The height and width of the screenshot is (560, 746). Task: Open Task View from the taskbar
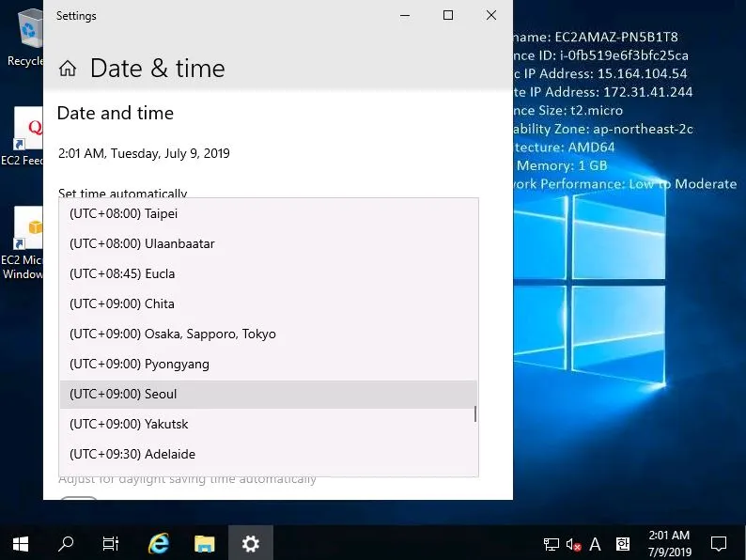click(111, 543)
